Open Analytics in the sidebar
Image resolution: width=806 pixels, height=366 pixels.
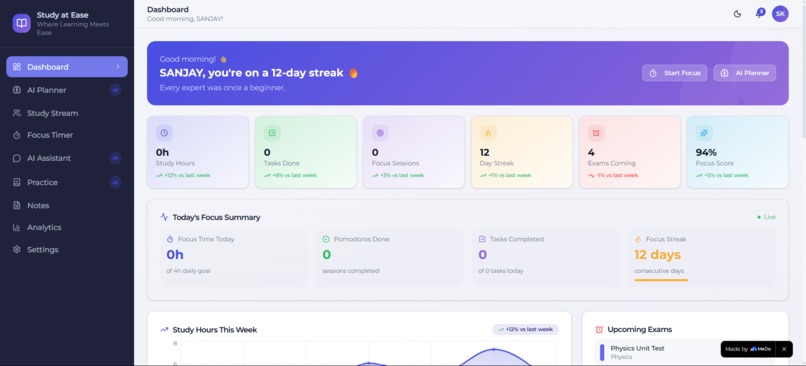[67, 227]
